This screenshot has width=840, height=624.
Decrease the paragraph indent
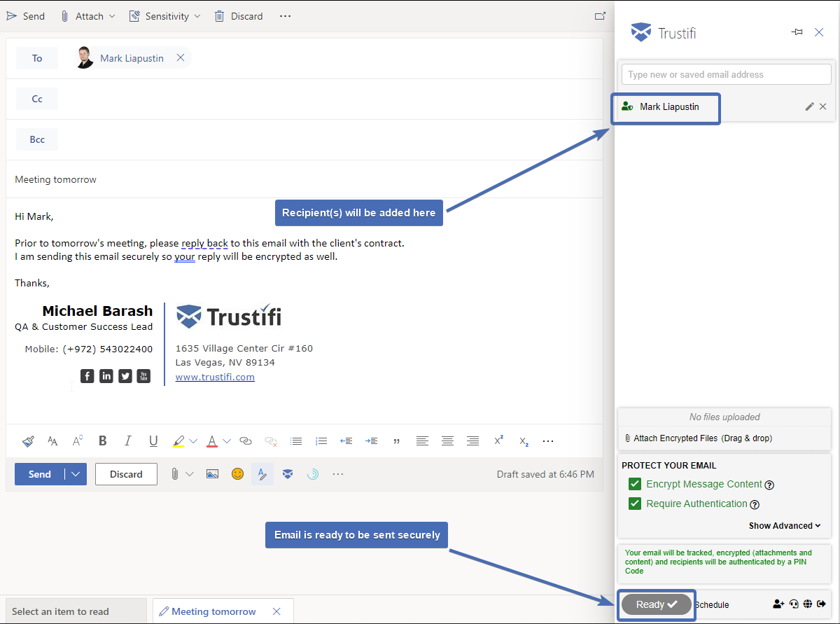pyautogui.click(x=346, y=441)
